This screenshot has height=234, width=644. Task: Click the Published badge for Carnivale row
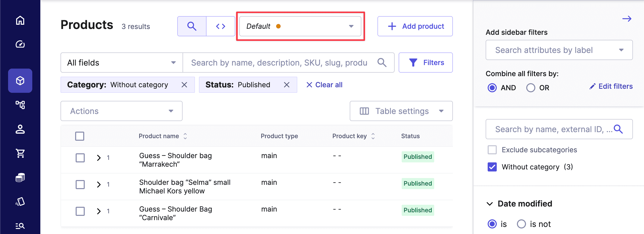pyautogui.click(x=418, y=210)
